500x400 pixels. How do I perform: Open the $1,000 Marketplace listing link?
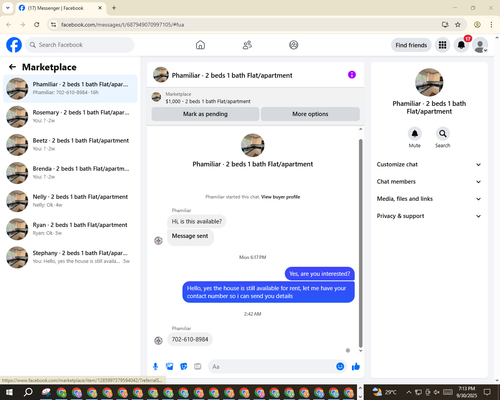click(x=208, y=101)
